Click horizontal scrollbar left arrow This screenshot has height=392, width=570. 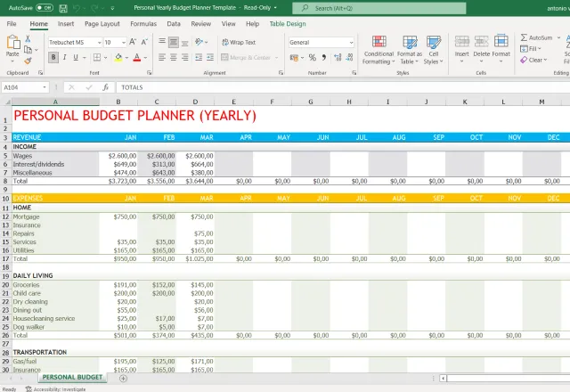[x=443, y=379]
